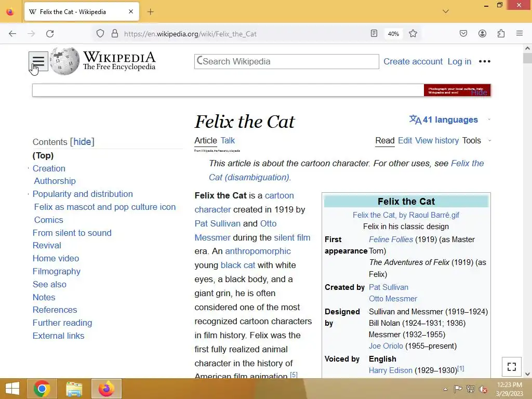Viewport: 532px width, 399px height.
Task: Switch to the Article tab
Action: pos(206,140)
